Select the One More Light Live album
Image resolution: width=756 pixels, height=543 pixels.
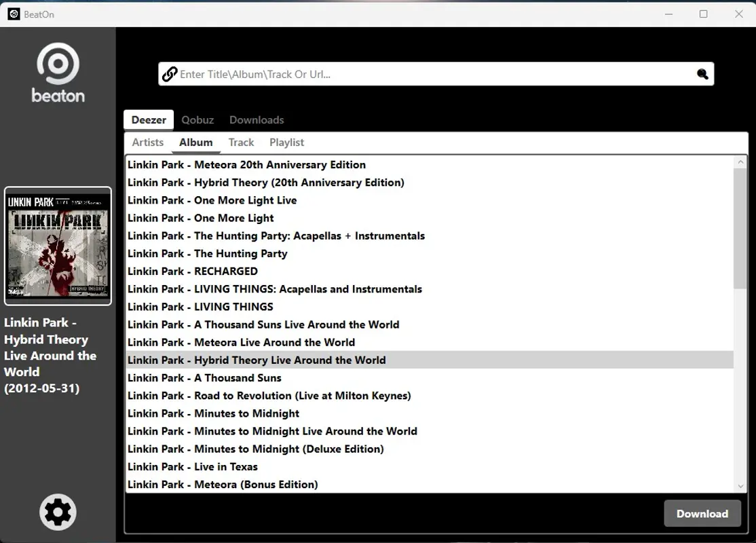point(212,200)
